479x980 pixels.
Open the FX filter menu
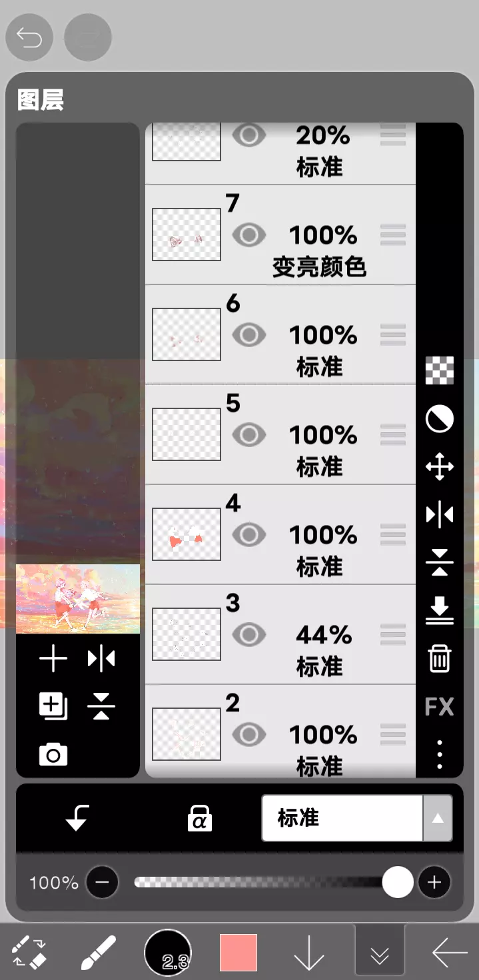tap(440, 706)
